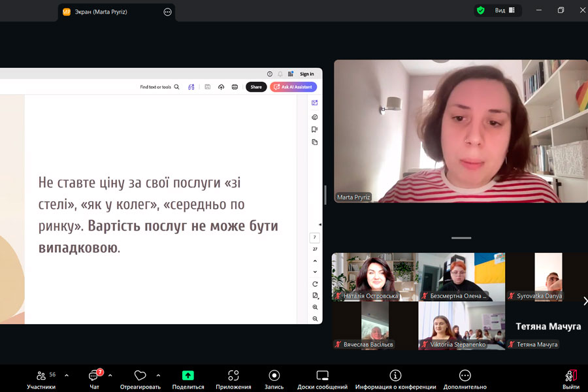Image resolution: width=588 pixels, height=392 pixels.
Task: Select the Viktoriia Stepanenko video thumbnail
Action: click(x=462, y=325)
